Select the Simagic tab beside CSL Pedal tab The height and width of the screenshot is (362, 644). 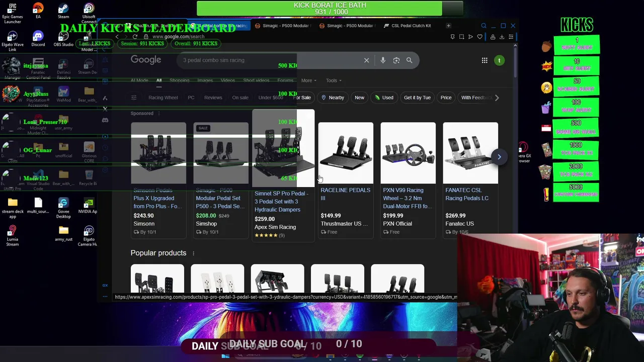(x=347, y=26)
